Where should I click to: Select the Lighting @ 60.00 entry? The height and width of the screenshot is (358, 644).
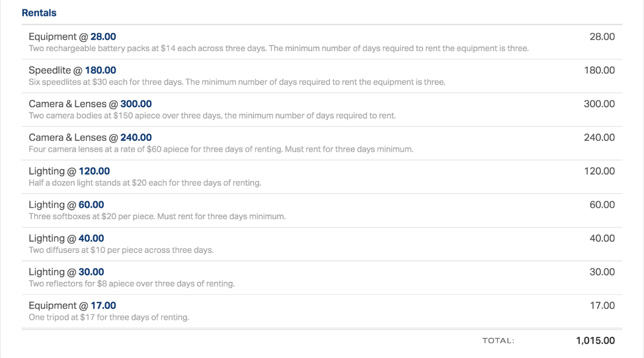pyautogui.click(x=322, y=210)
